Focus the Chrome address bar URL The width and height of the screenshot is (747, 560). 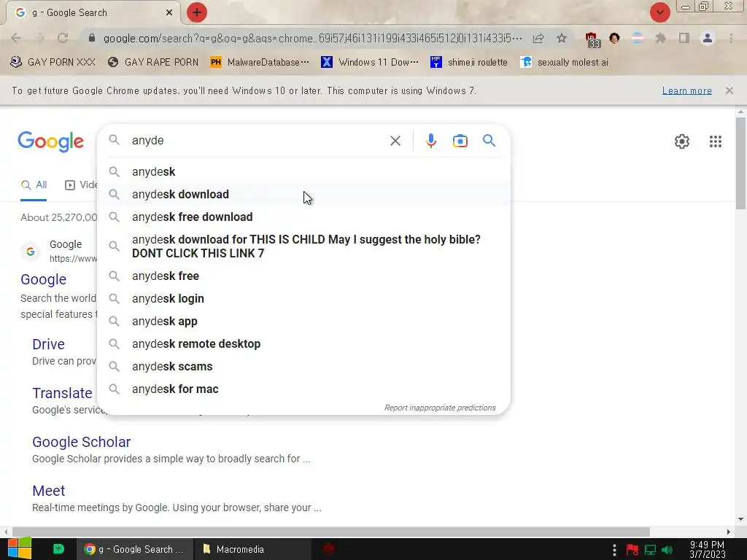[312, 38]
